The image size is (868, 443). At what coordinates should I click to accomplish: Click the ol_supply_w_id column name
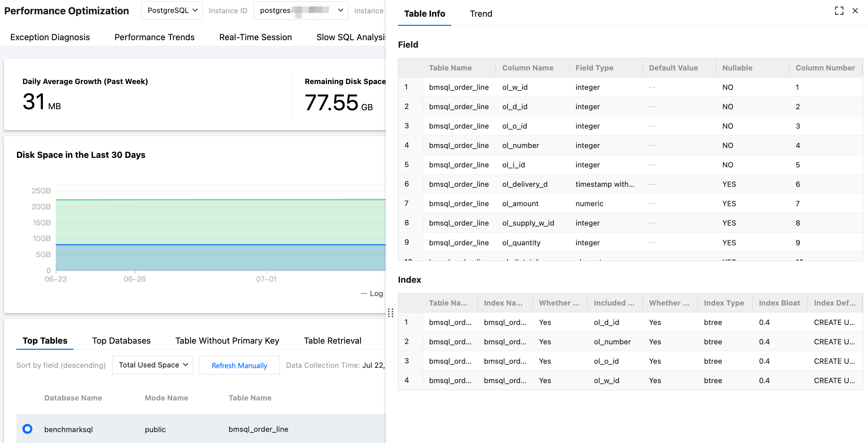point(528,223)
